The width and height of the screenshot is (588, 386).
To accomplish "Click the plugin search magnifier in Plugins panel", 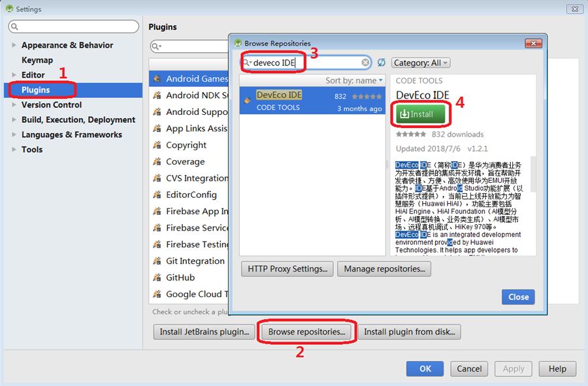I will tap(156, 46).
